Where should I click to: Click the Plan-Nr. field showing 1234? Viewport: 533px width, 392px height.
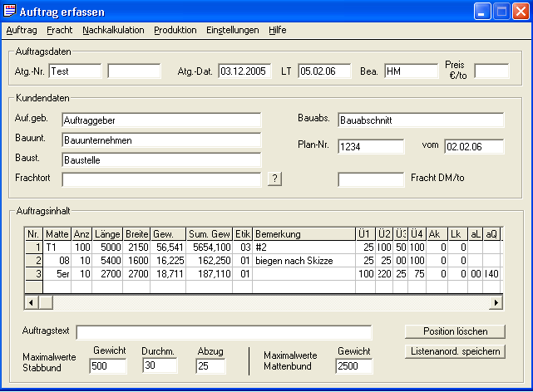point(371,147)
